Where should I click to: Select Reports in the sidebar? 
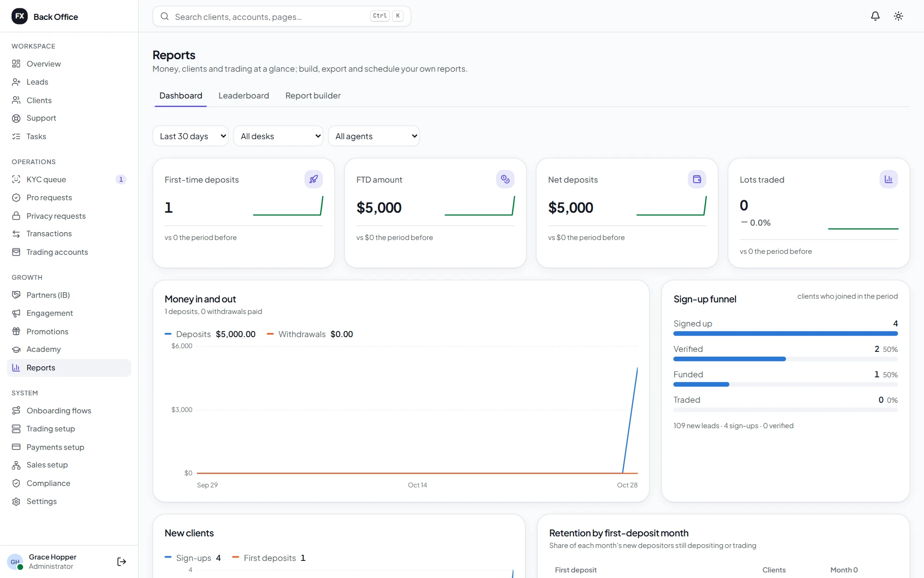click(69, 368)
